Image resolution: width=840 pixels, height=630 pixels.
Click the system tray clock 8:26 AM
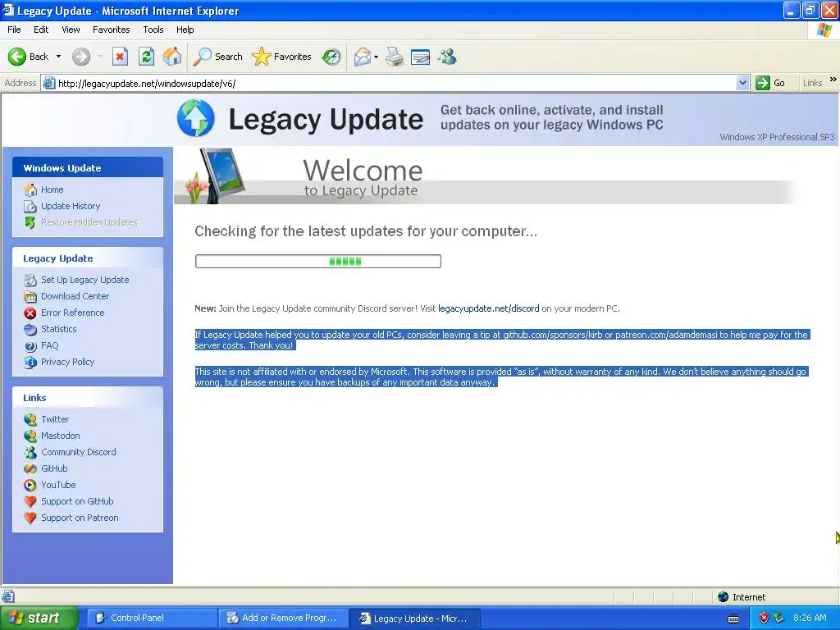point(810,618)
